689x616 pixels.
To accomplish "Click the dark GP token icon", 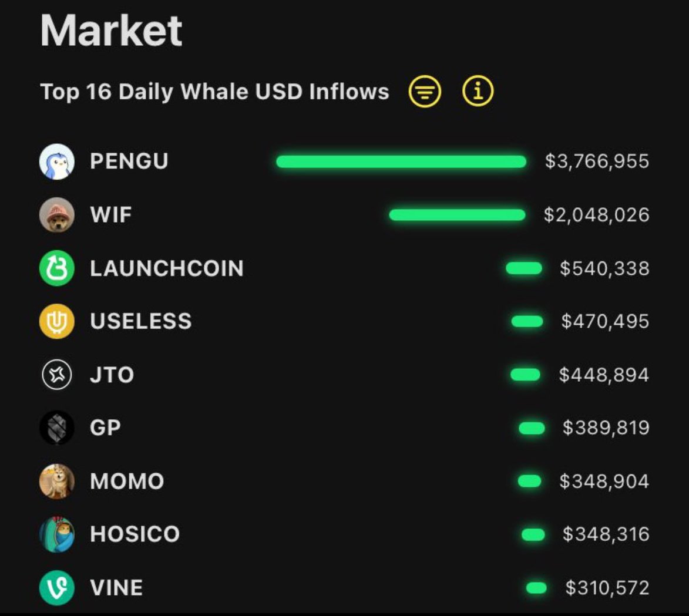I will click(57, 428).
